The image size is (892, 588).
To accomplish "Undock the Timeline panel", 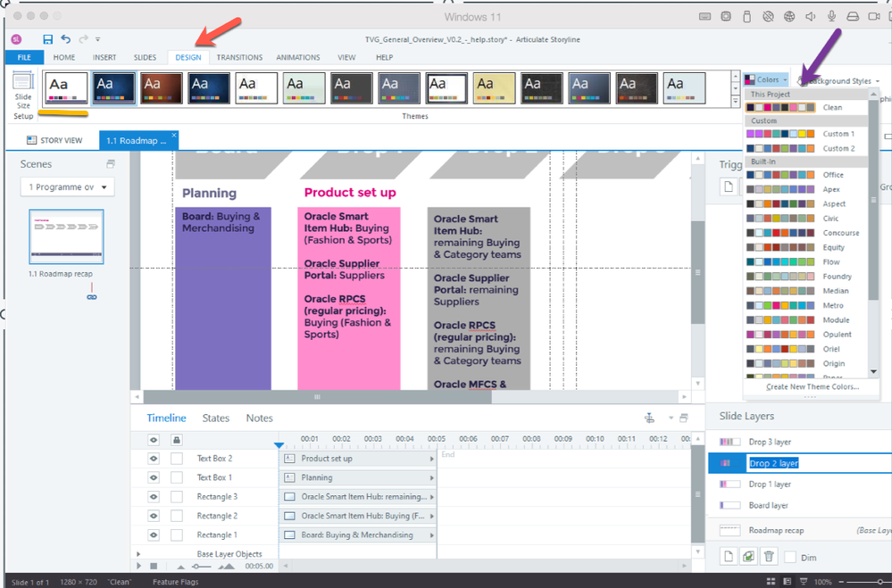I will click(684, 418).
